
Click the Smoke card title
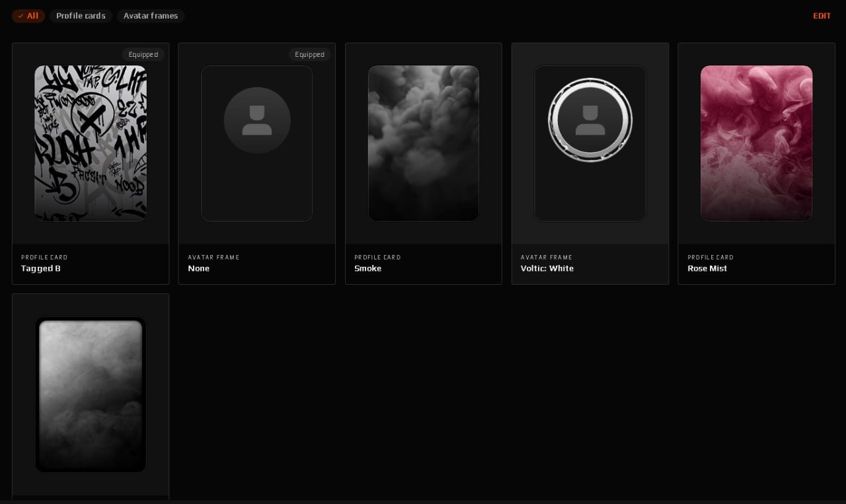367,269
